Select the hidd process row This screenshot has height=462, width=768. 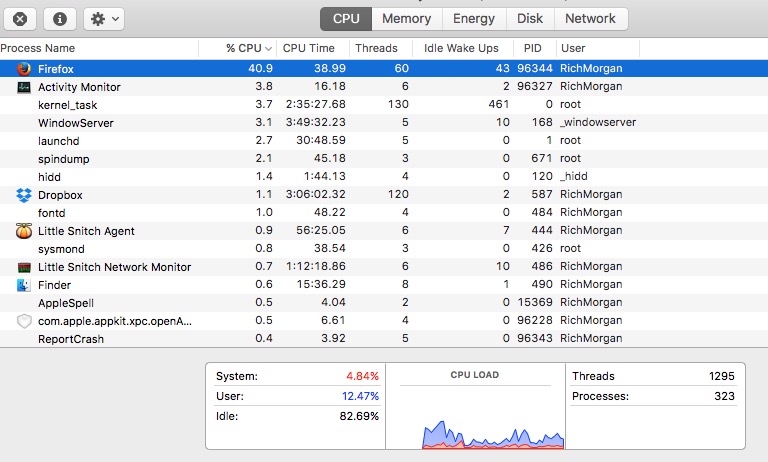tap(384, 177)
